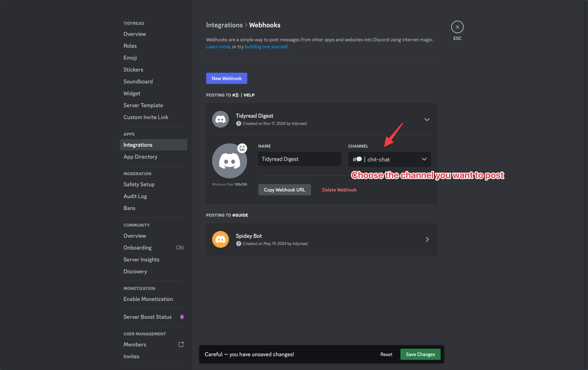Open Members external-link icon
This screenshot has width=588, height=370.
click(x=181, y=344)
